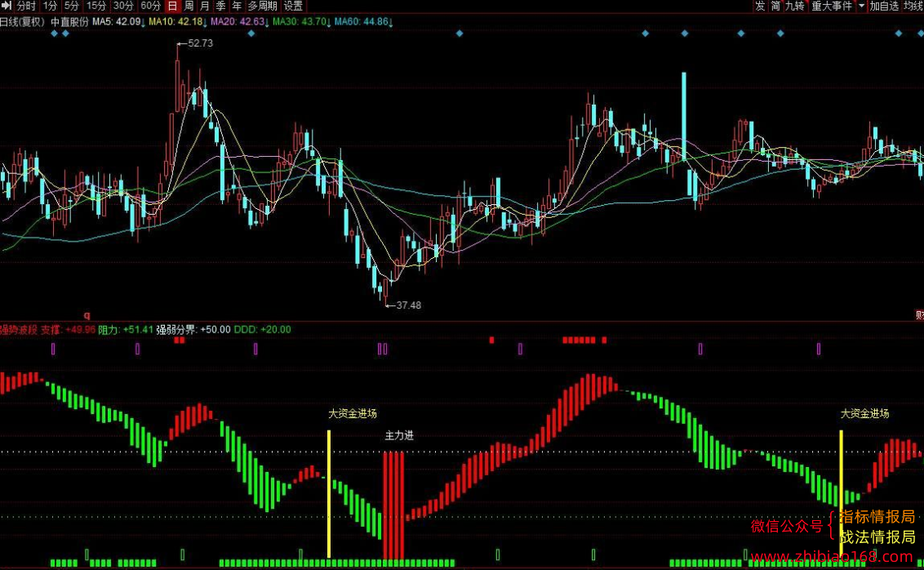The width and height of the screenshot is (924, 570).
Task: Switch to the 周 weekly period tab
Action: click(189, 6)
